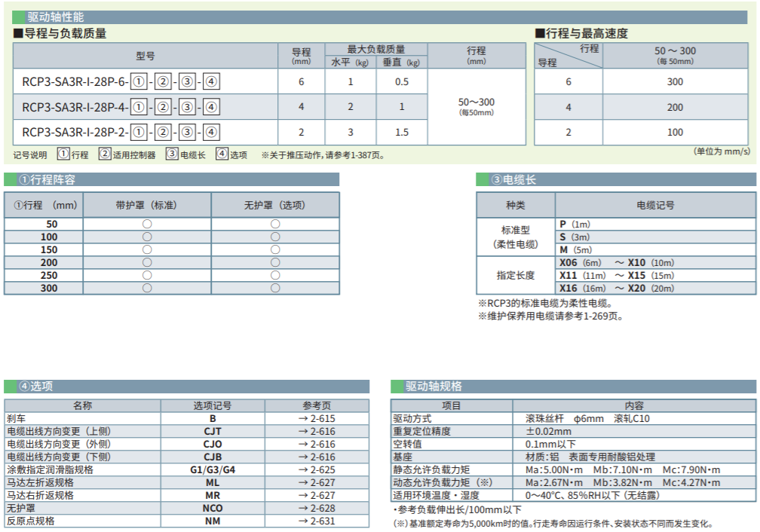
Task: Select option code CJT
Action: 213,431
